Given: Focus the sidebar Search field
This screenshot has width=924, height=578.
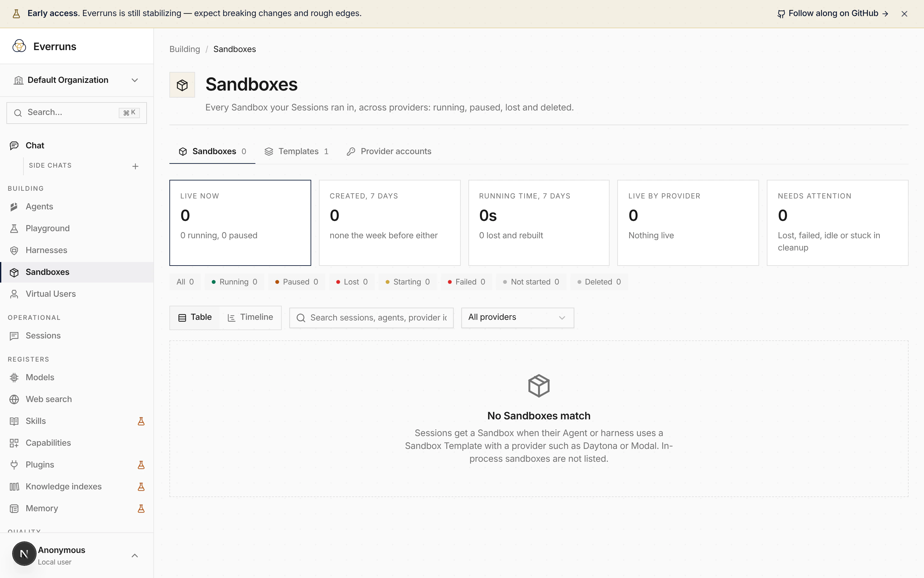Looking at the screenshot, I should 76,113.
